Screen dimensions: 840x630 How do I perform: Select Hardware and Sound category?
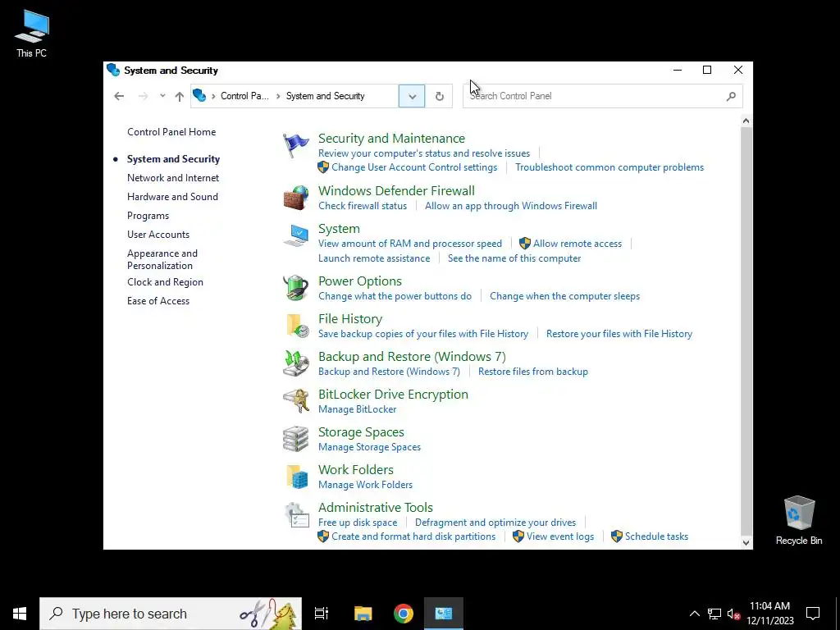(172, 197)
